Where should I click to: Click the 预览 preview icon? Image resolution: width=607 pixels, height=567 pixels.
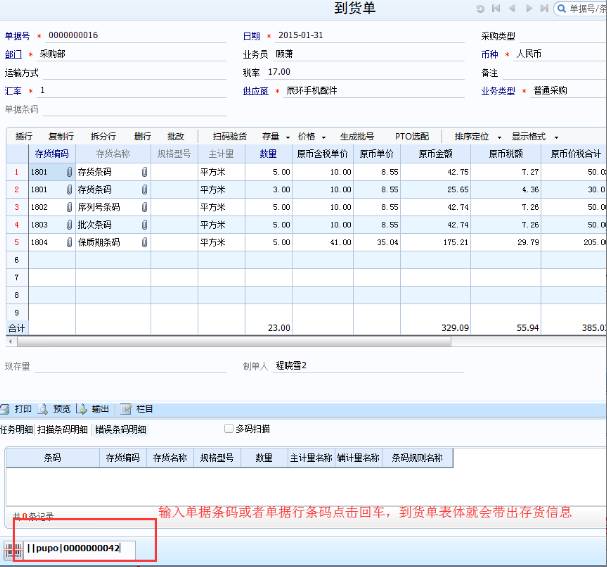click(x=43, y=408)
